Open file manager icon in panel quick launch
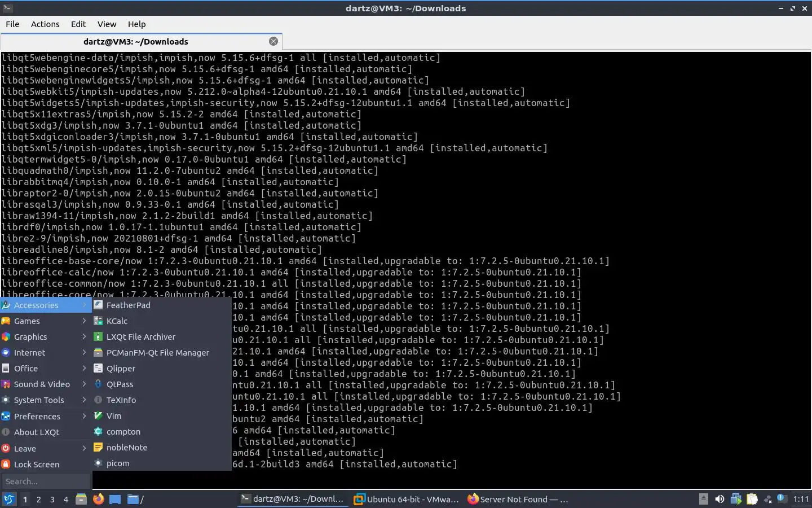 tap(81, 499)
